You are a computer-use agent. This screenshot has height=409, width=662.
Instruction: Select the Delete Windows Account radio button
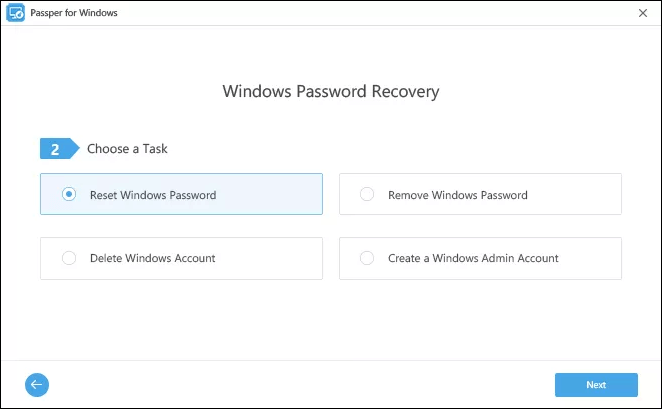(69, 258)
